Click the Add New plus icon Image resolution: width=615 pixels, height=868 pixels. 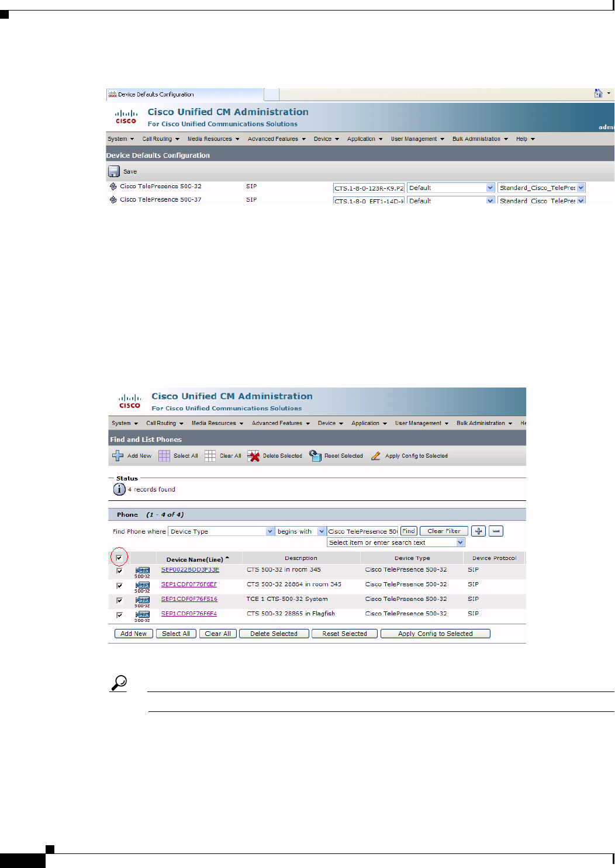(118, 455)
